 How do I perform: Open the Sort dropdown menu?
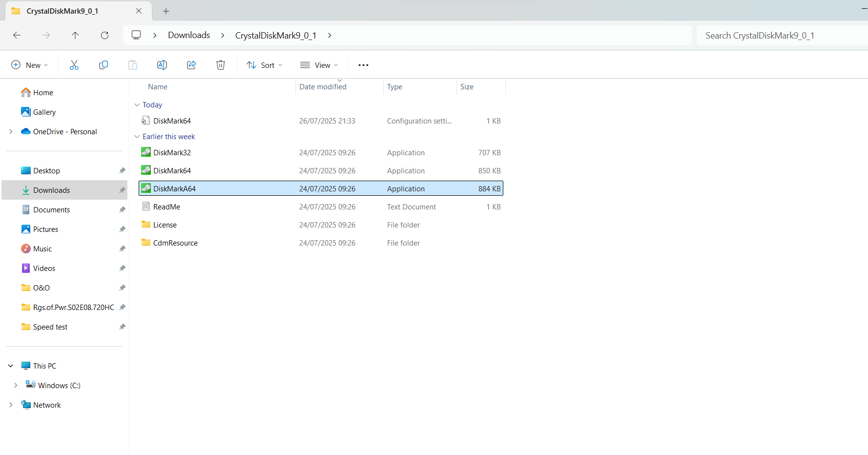click(x=264, y=64)
